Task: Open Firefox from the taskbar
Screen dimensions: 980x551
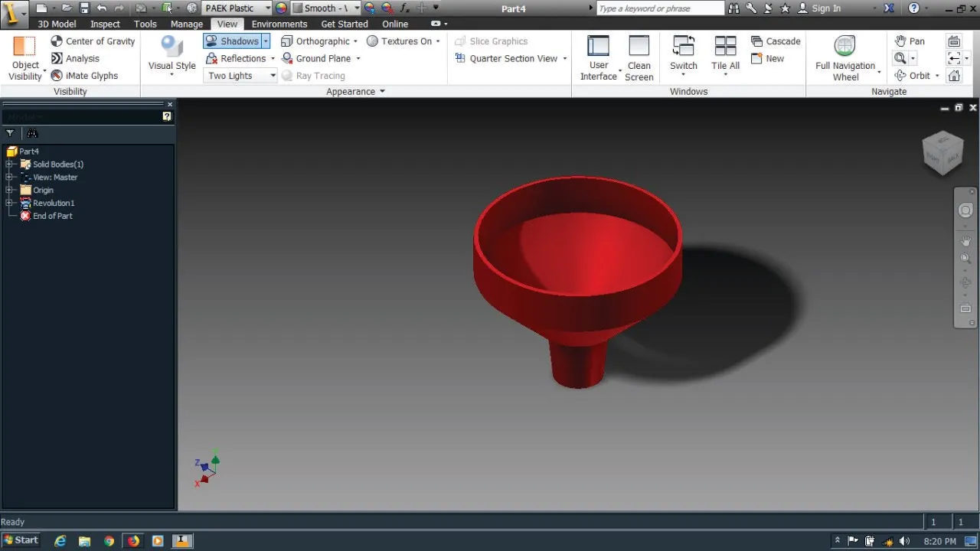Action: pos(133,540)
